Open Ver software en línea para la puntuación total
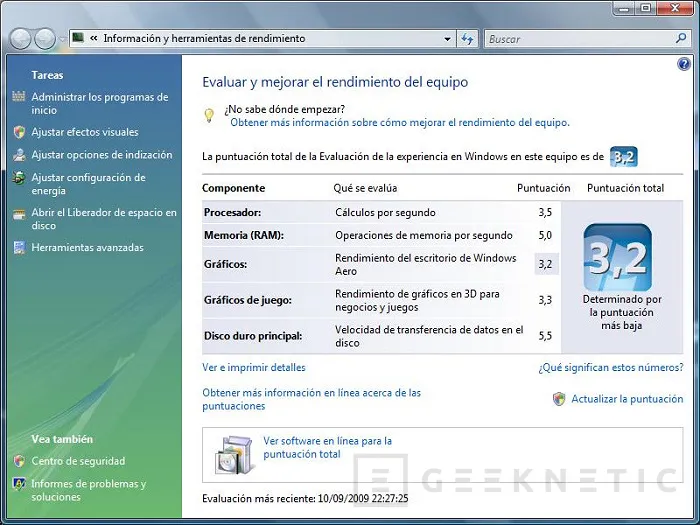The height and width of the screenshot is (525, 700). click(328, 447)
